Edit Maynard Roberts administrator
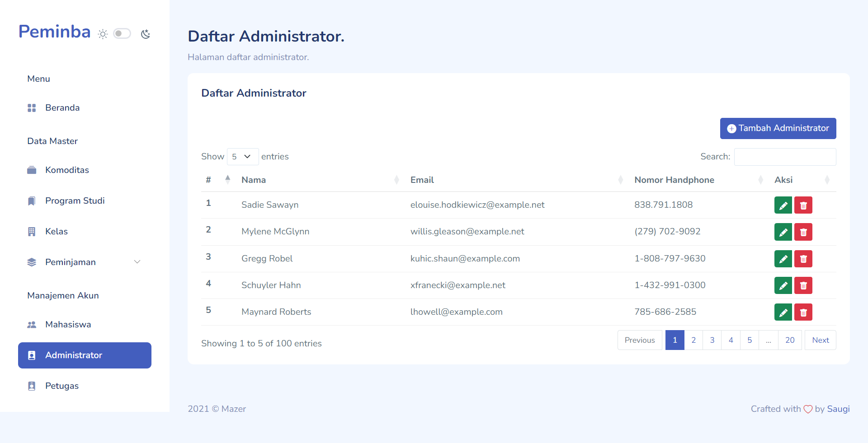868x443 pixels. [x=783, y=312]
